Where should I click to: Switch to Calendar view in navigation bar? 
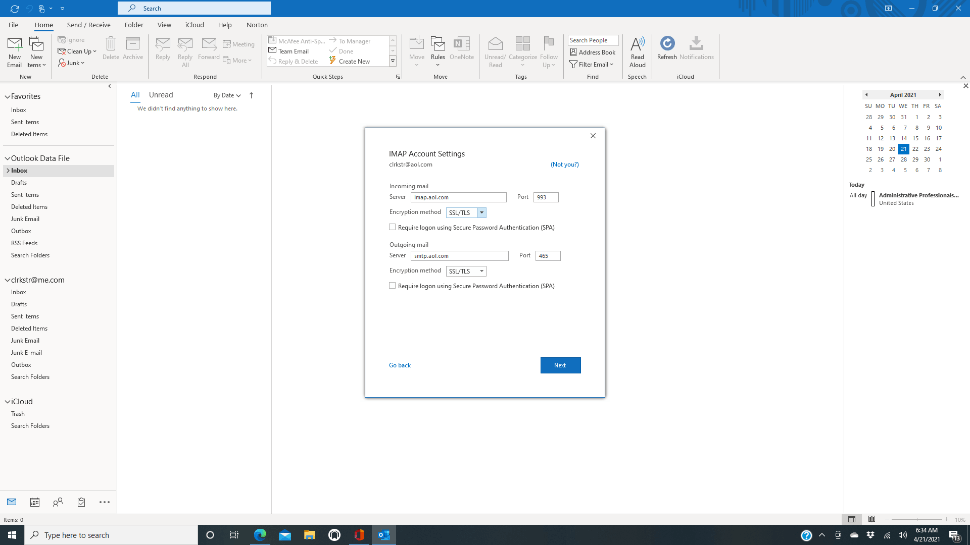[x=35, y=502]
